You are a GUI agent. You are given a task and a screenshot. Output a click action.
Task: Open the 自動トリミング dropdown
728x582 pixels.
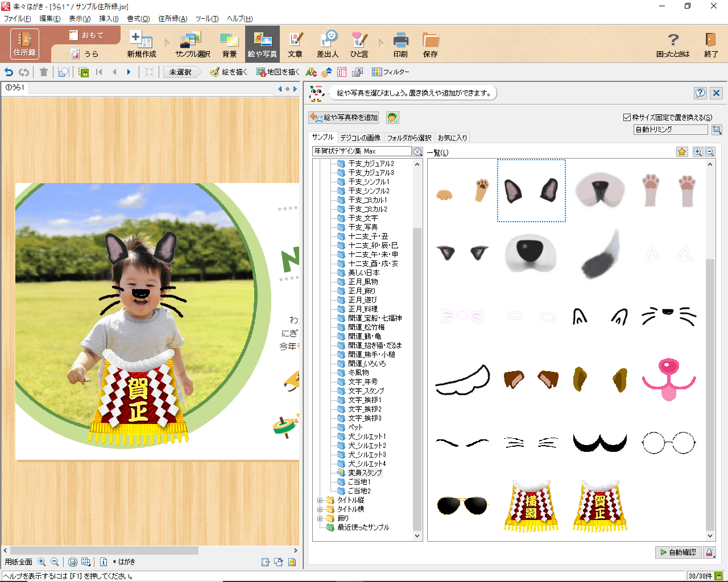[x=671, y=130]
